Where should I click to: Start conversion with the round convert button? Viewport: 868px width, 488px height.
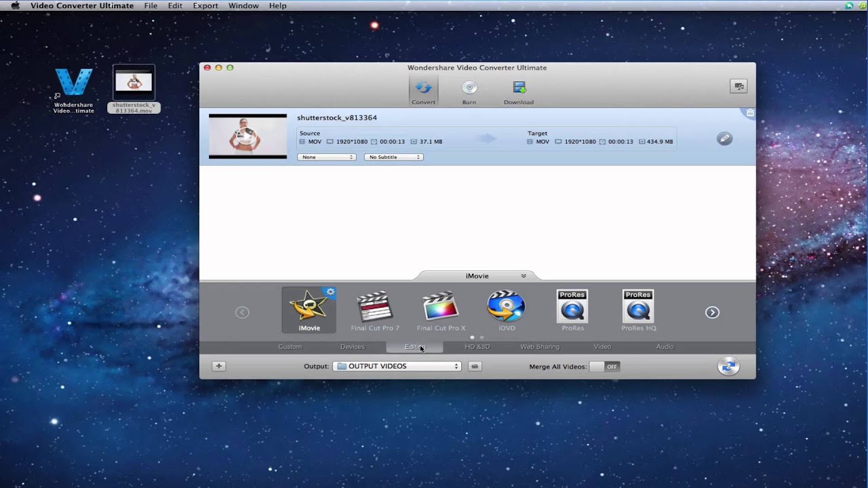click(728, 366)
